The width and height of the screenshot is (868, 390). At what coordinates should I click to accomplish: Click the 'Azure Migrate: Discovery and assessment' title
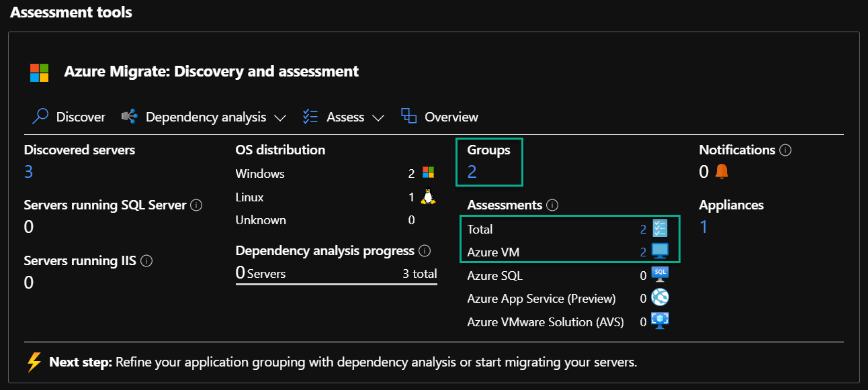pos(212,71)
